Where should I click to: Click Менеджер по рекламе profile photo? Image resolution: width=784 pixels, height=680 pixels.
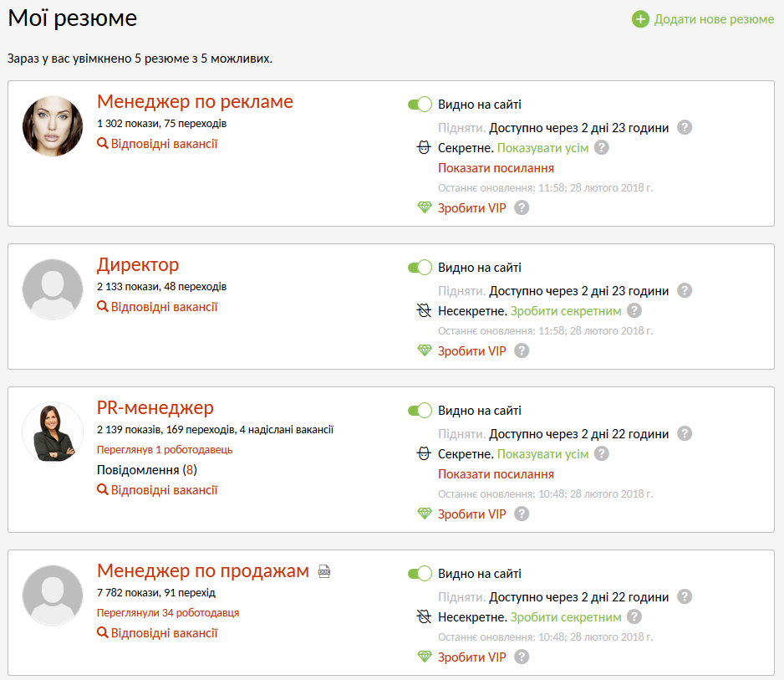(52, 126)
